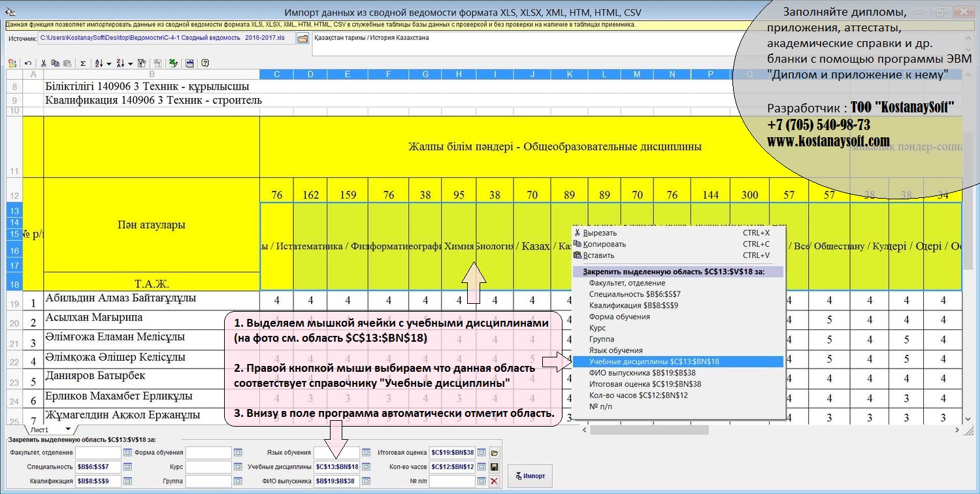The image size is (980, 494).
Task: Select № п/п in the context menu
Action: [678, 406]
